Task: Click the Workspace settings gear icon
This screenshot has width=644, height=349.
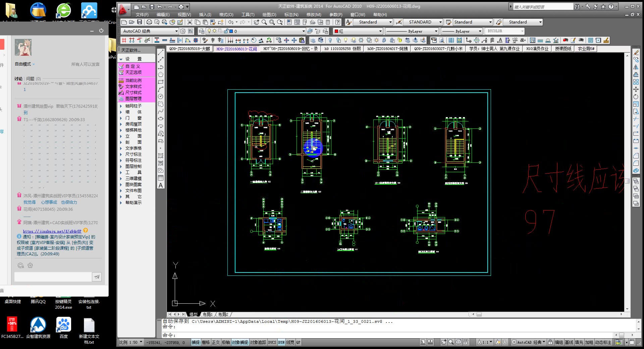Action: [183, 31]
